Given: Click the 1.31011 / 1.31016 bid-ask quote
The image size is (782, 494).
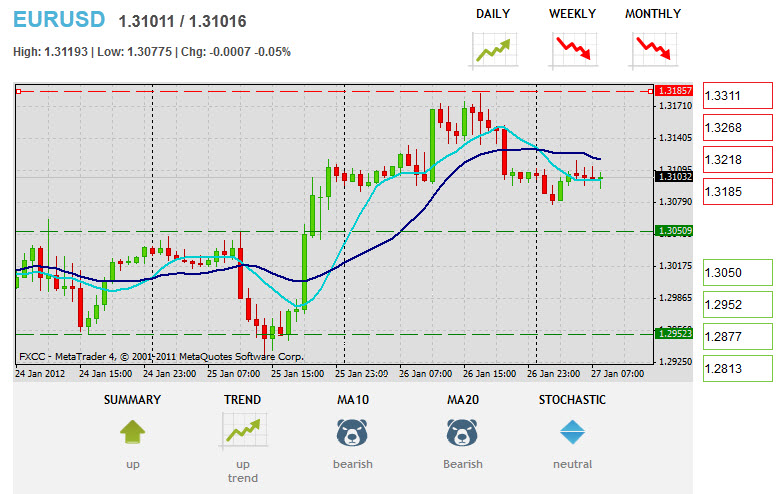Looking at the screenshot, I should click(x=183, y=21).
